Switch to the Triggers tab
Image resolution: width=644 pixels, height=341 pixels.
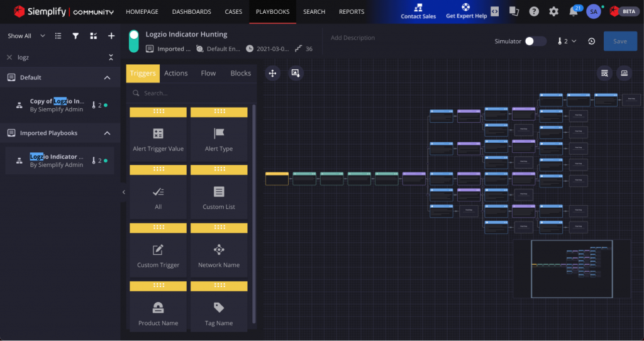[x=143, y=73]
